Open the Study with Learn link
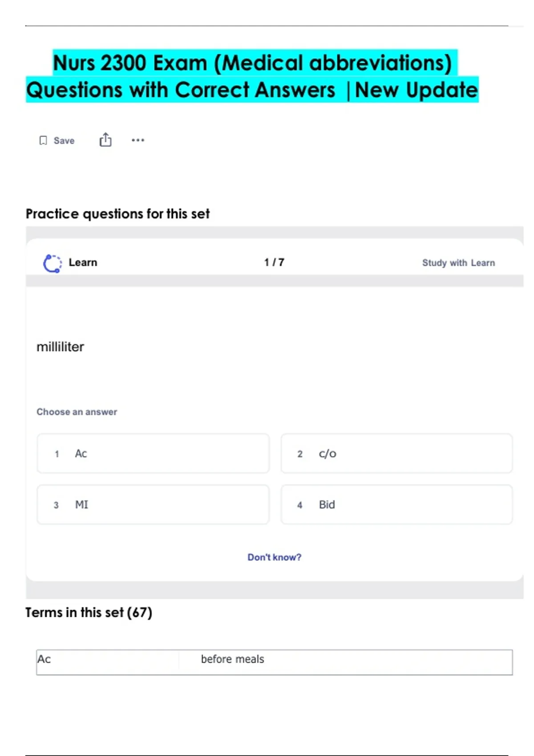 point(458,263)
